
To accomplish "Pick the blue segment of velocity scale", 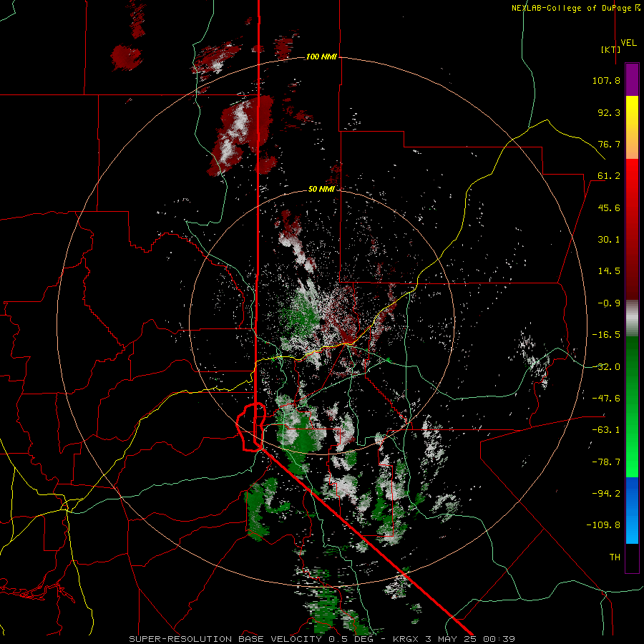I will point(632,510).
